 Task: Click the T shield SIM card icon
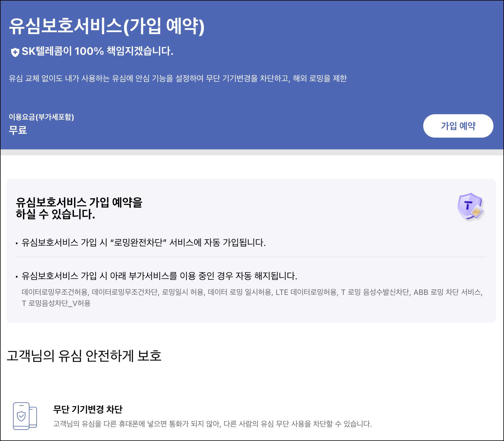(x=470, y=206)
